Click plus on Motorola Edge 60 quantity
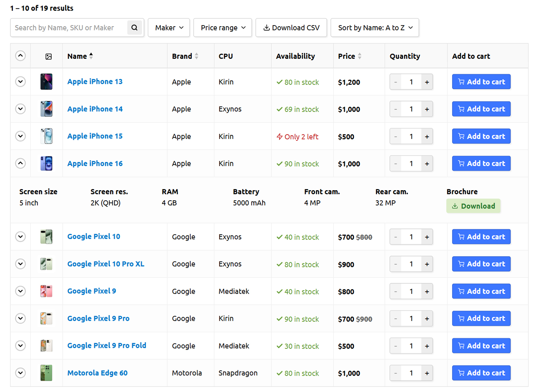The width and height of the screenshot is (539, 392). 427,373
